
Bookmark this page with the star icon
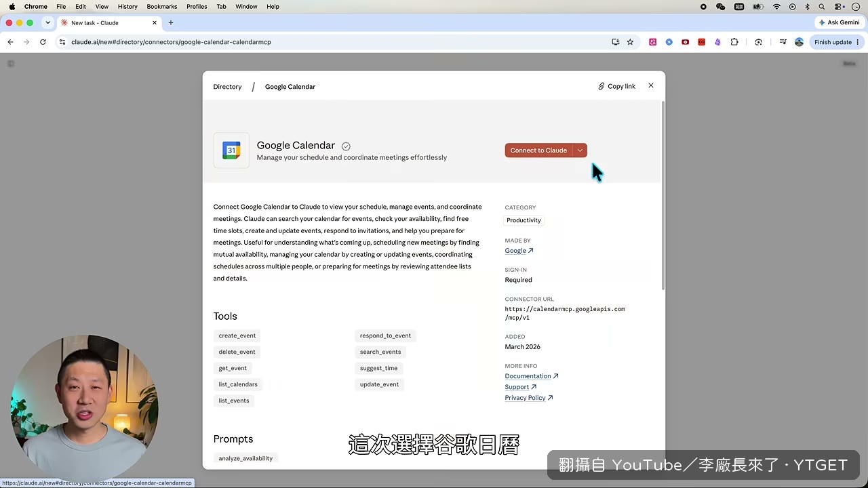point(630,42)
